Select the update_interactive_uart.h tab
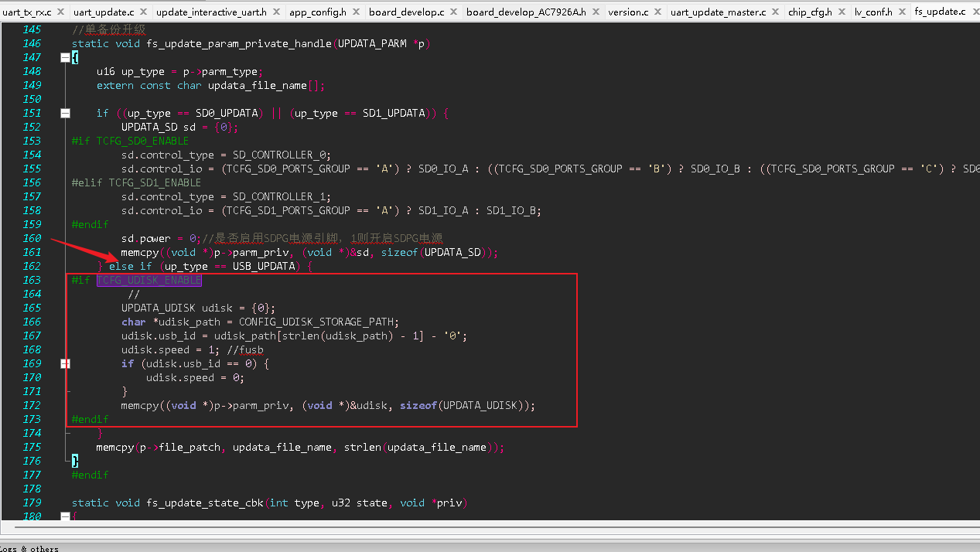This screenshot has height=552, width=980. click(211, 12)
